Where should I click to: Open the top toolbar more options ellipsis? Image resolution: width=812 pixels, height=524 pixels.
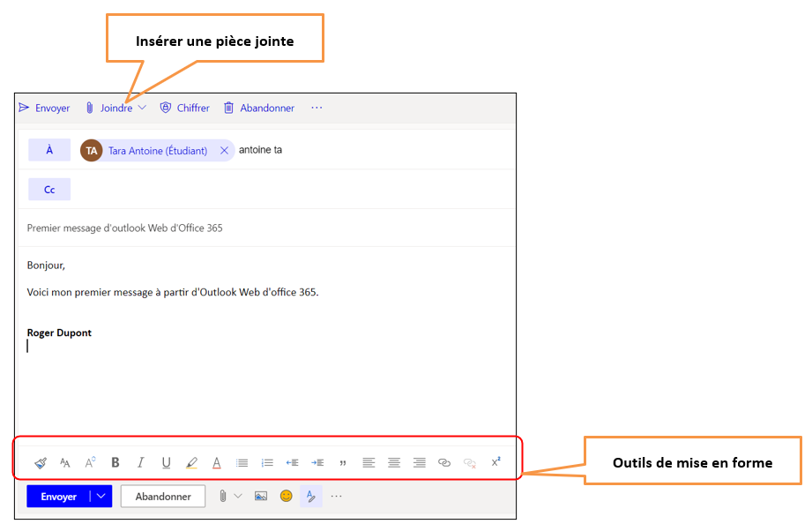[317, 108]
